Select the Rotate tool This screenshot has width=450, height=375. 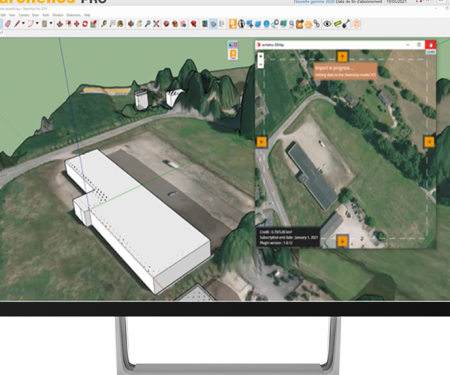85,24
